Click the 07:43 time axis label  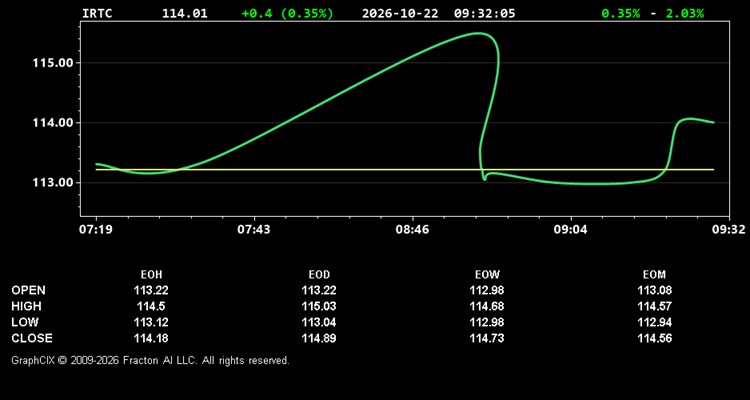254,229
